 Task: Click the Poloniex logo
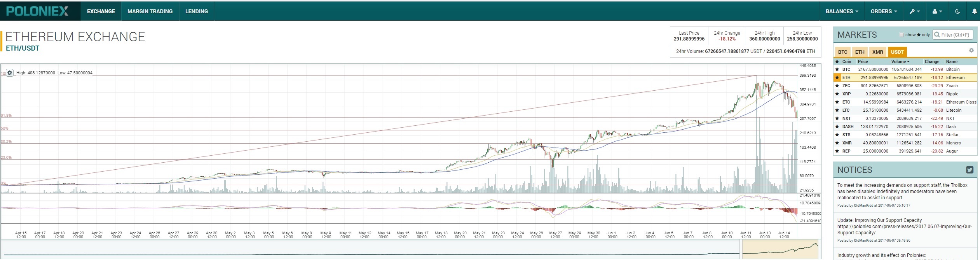(37, 11)
